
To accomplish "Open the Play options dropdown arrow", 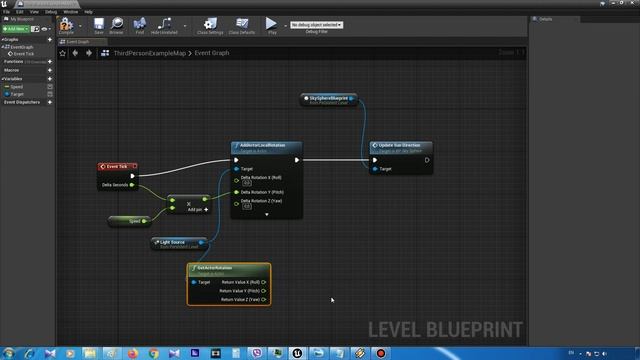I will (x=285, y=26).
